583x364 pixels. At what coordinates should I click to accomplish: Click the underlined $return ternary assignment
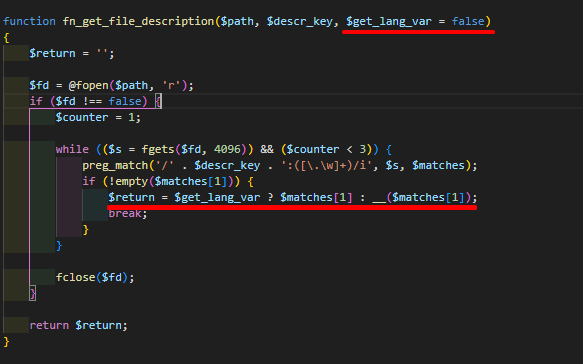point(292,197)
